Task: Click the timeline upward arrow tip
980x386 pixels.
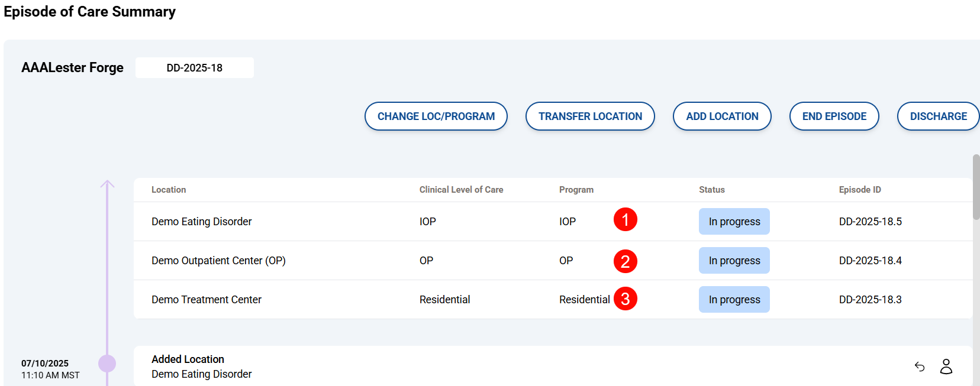Action: (x=107, y=184)
